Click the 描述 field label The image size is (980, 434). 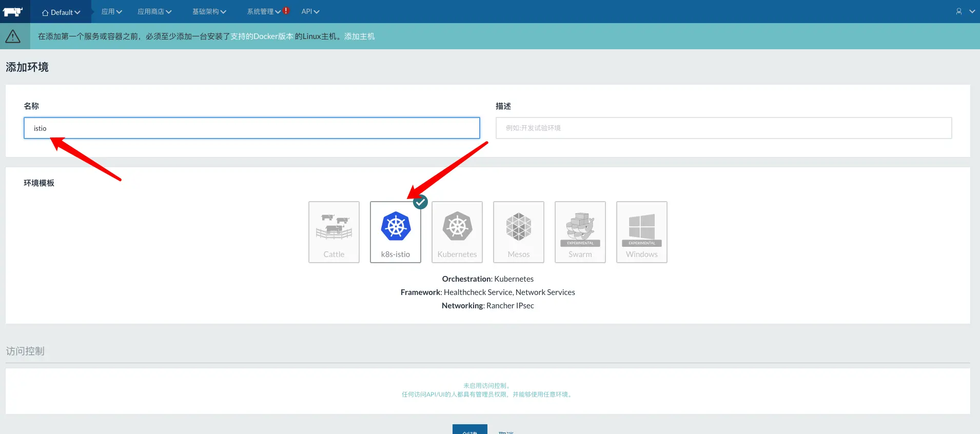click(503, 106)
